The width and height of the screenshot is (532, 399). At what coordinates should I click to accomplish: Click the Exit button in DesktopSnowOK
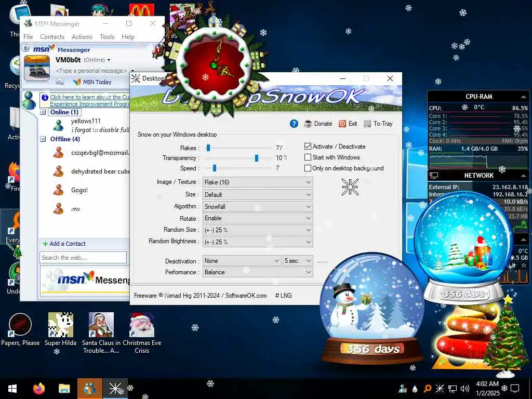[x=348, y=124]
